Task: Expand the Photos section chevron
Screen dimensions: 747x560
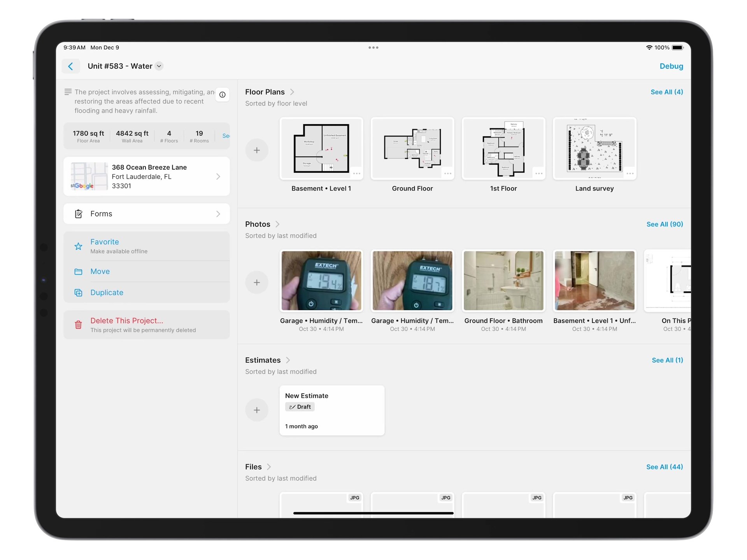Action: [x=277, y=224]
